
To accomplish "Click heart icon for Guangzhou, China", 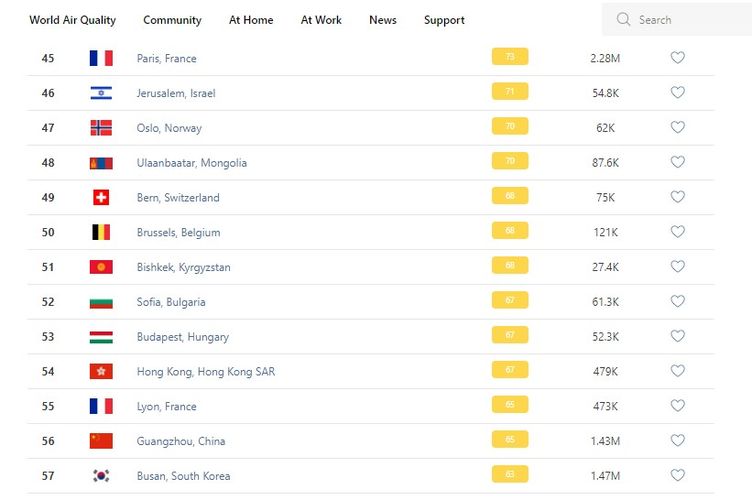I will pyautogui.click(x=677, y=441).
